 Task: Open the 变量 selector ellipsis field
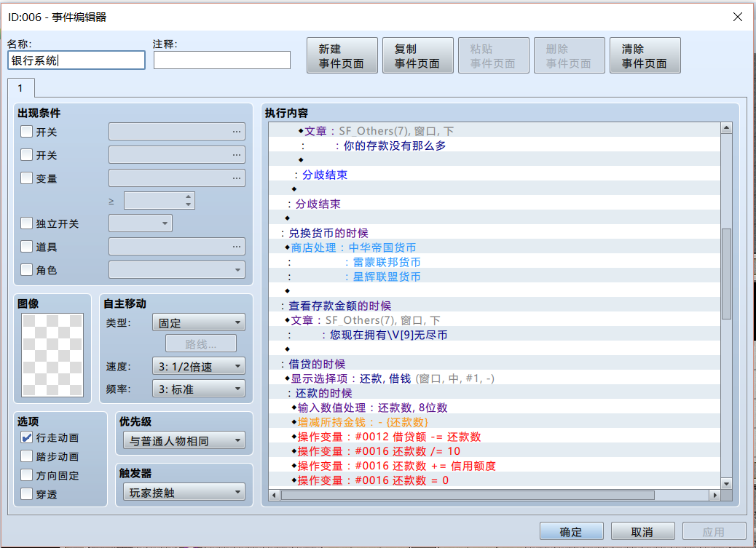177,178
